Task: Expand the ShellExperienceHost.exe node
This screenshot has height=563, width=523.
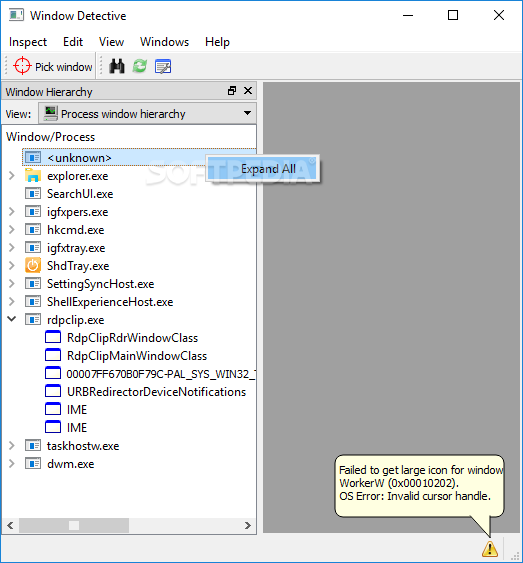Action: click(12, 302)
